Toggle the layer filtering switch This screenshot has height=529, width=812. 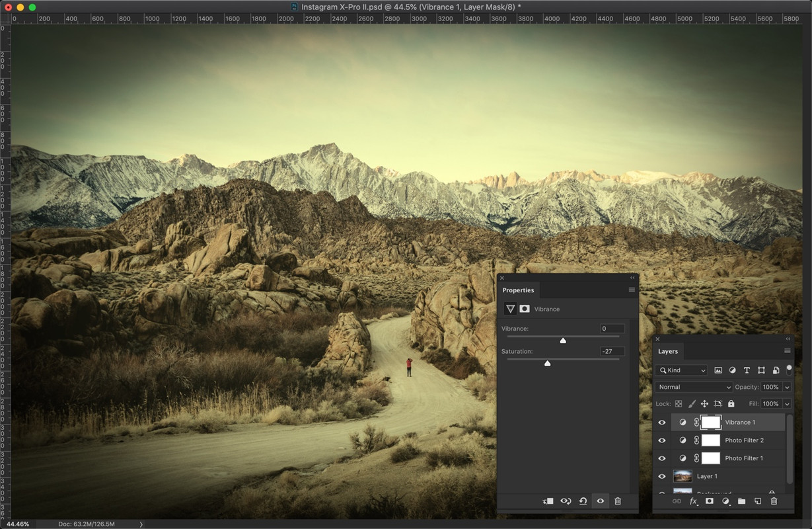789,370
